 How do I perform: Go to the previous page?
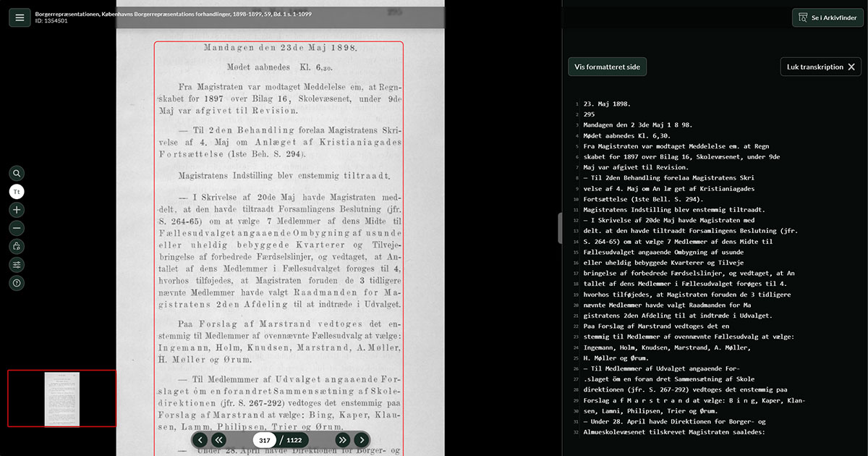(200, 440)
